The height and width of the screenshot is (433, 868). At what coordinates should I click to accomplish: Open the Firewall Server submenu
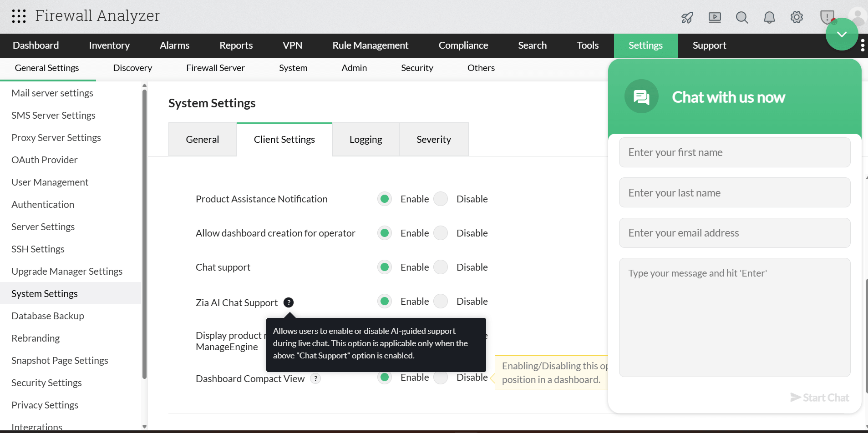click(x=215, y=68)
